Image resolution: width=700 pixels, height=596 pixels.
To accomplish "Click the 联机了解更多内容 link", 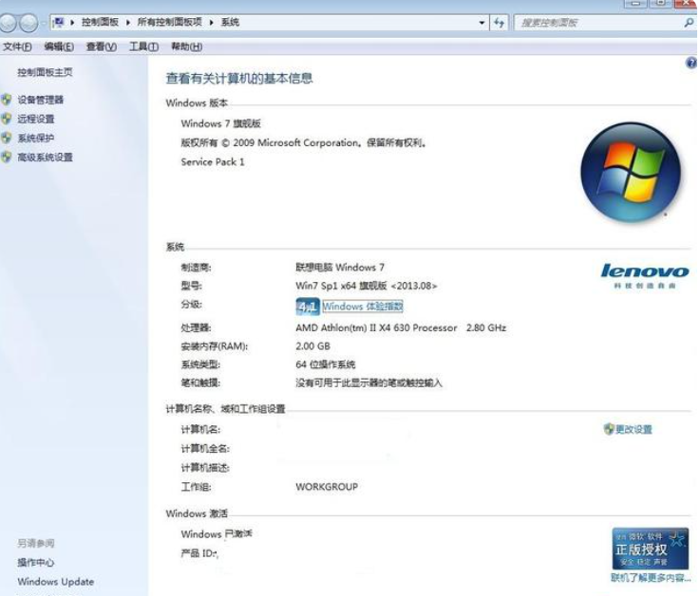I will (651, 577).
